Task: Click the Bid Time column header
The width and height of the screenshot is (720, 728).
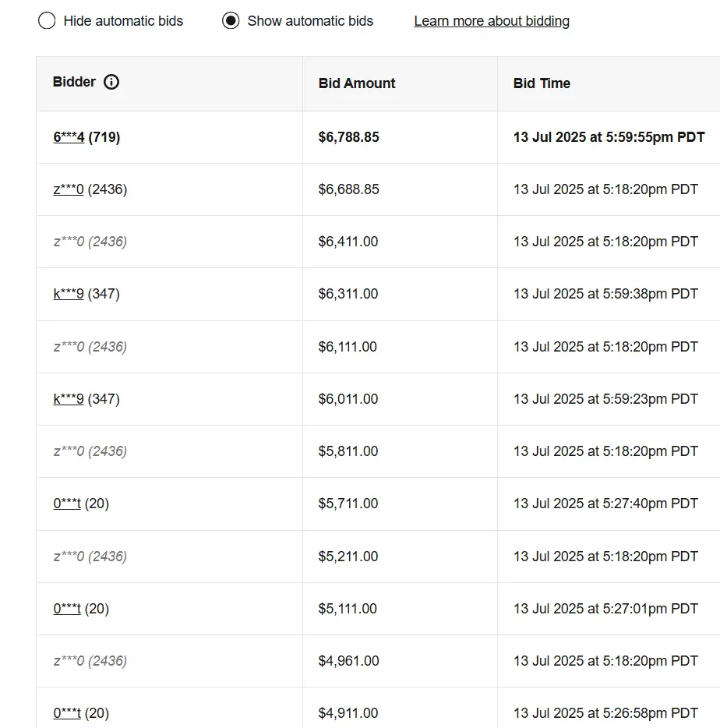Action: (x=542, y=83)
